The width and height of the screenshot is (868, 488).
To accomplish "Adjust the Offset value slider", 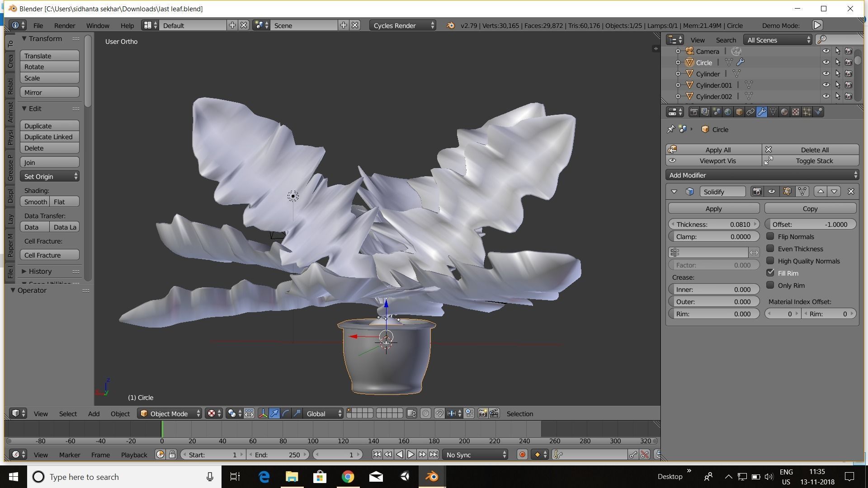I will coord(810,224).
